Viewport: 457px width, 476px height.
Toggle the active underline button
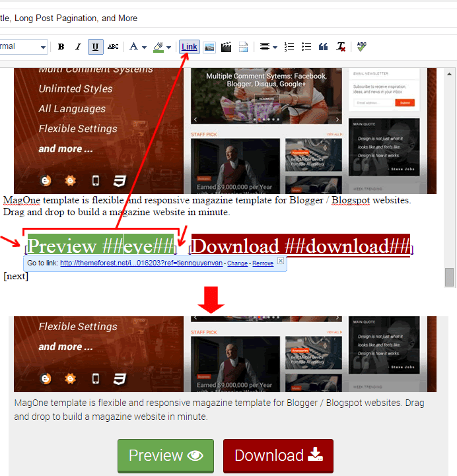coord(95,47)
